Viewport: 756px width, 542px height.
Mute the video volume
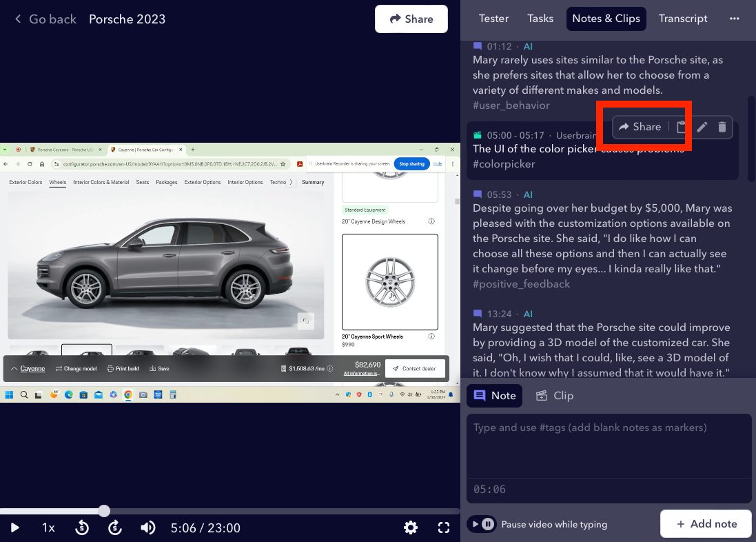point(148,528)
